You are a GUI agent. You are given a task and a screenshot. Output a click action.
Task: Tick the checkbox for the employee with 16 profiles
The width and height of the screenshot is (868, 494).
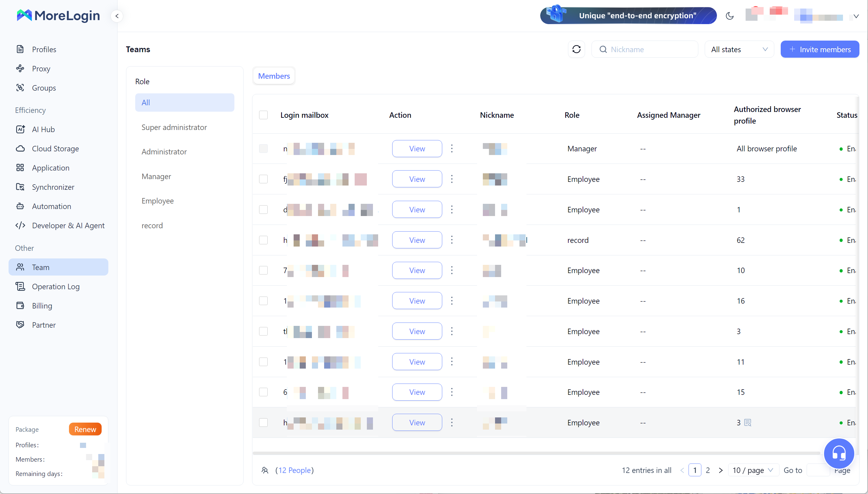tap(263, 301)
